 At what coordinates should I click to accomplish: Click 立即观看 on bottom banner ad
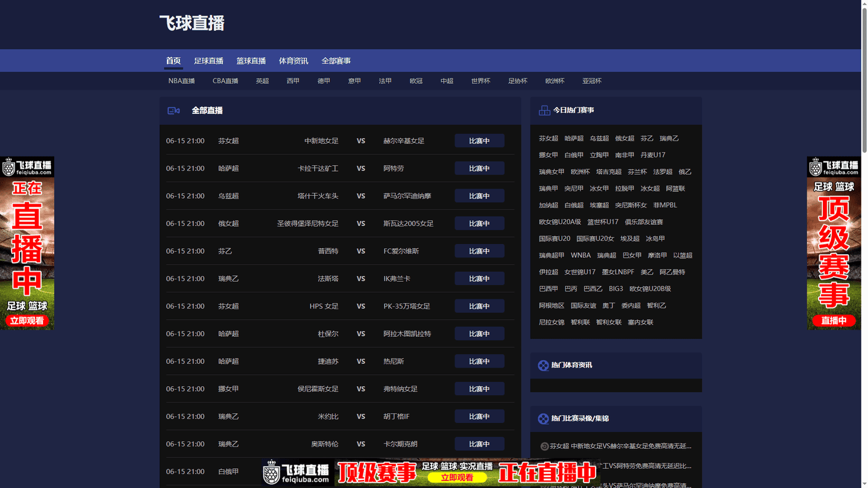(x=456, y=478)
